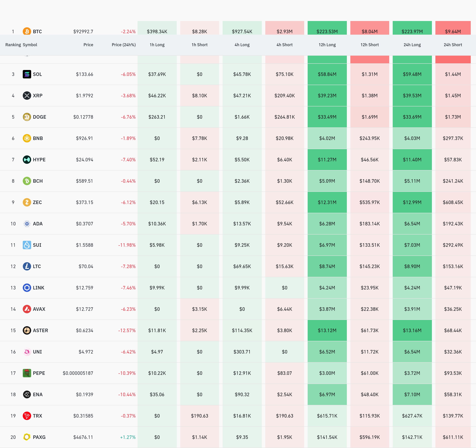
Task: Click the Ranking column header
Action: pos(13,45)
